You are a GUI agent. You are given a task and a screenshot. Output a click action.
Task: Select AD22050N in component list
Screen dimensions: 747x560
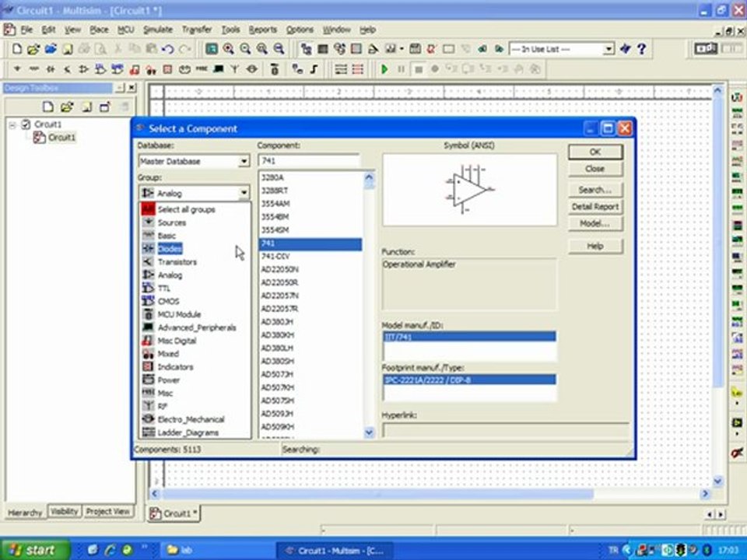click(x=310, y=270)
